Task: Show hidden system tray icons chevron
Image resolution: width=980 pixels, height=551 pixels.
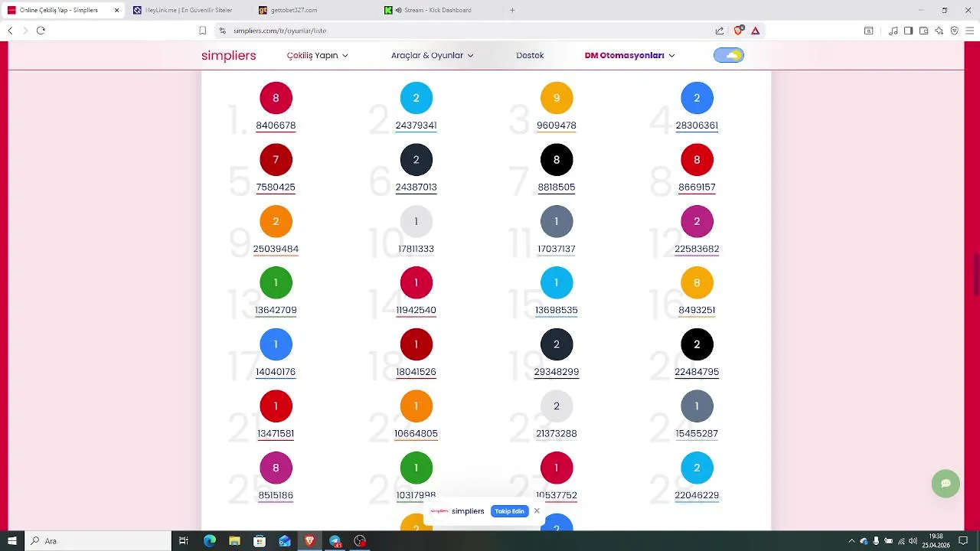Action: coord(851,541)
